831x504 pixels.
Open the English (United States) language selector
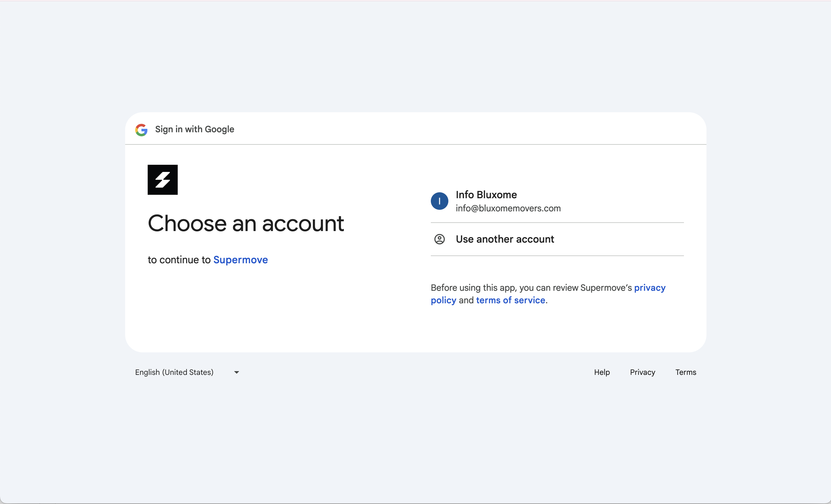pyautogui.click(x=187, y=372)
